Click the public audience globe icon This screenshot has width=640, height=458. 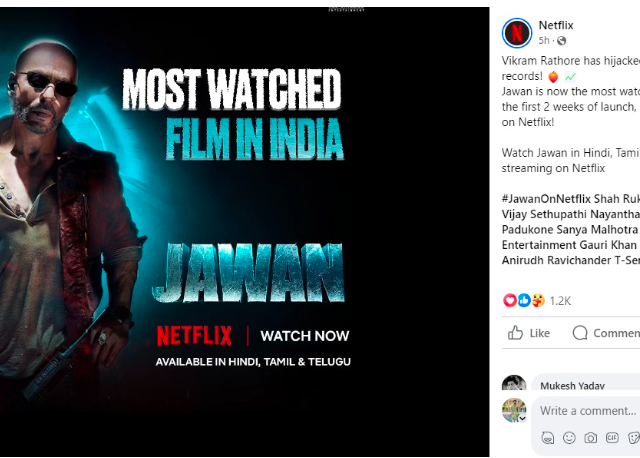[562, 40]
